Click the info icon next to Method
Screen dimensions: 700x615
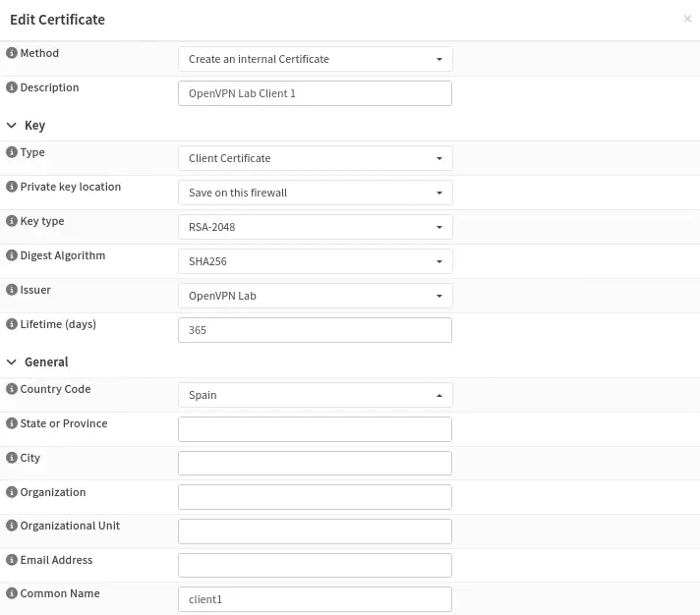[x=12, y=53]
